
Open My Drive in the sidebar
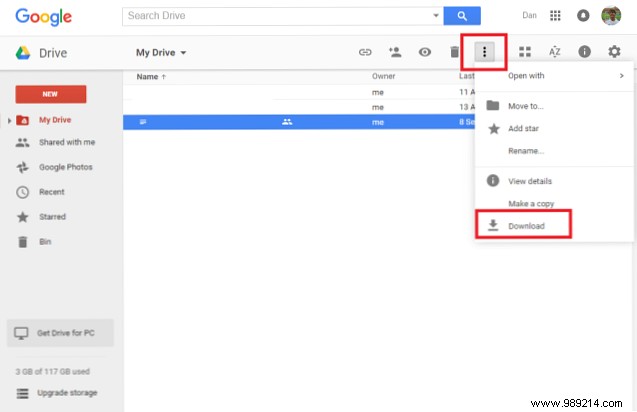click(55, 120)
